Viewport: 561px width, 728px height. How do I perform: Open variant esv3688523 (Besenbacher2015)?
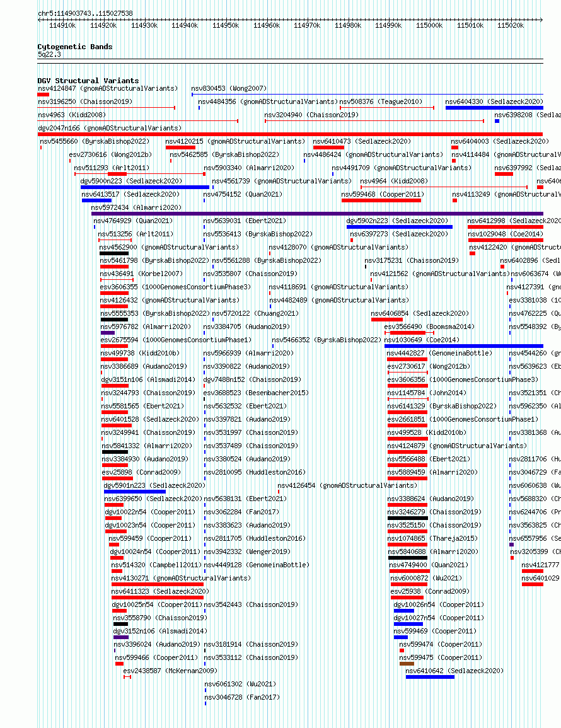tap(257, 392)
